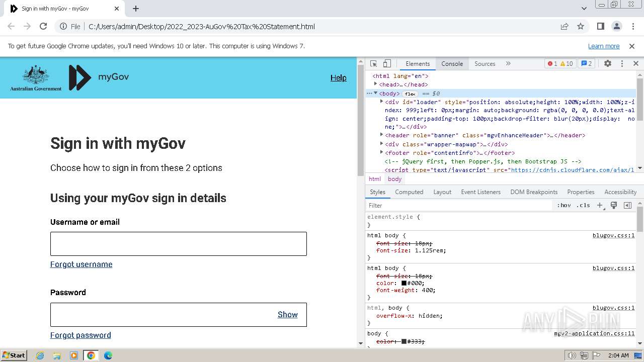Select the body breadcrumb
Viewport: 644px width, 362px height.
[x=394, y=179]
